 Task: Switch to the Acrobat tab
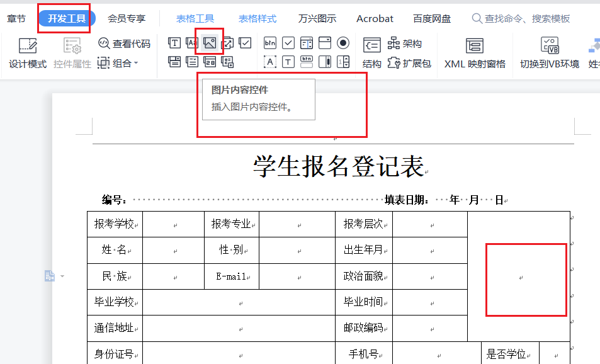(375, 19)
